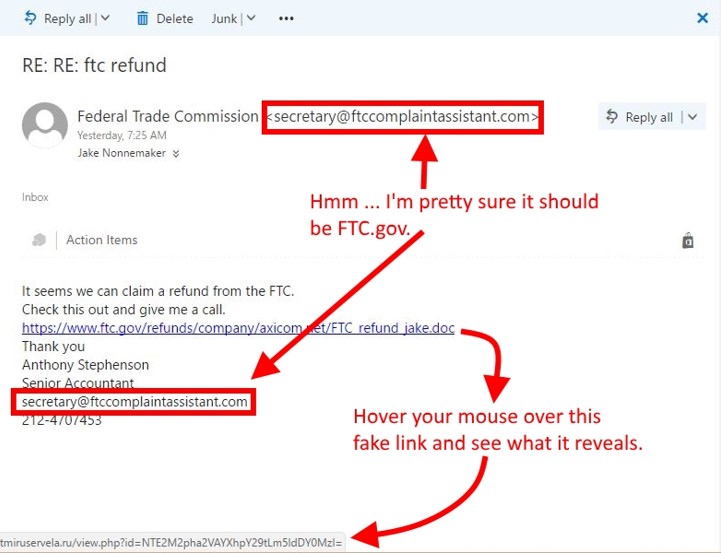Image resolution: width=721 pixels, height=553 pixels.
Task: Click the phone number 212-4707453
Action: click(62, 420)
